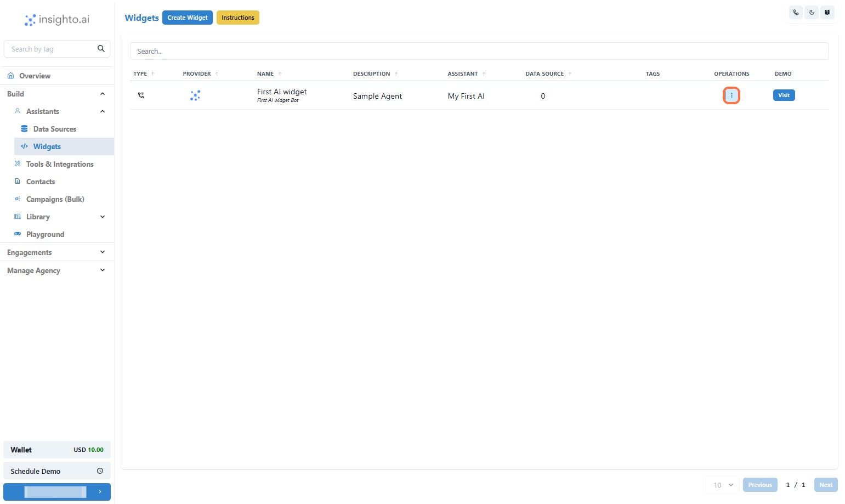Screen dimensions: 845x504
Task: Sort by Data Source column arrow
Action: (570, 73)
